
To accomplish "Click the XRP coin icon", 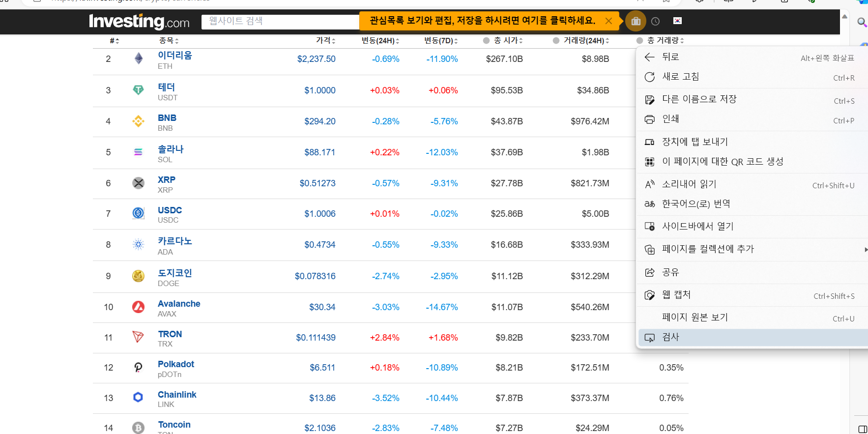I will 139,183.
